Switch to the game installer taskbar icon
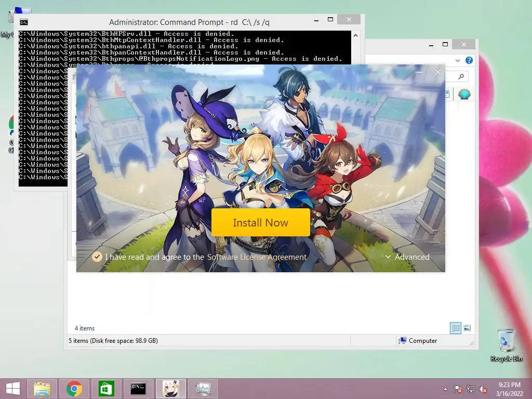Viewport: 532px width, 399px height. [170, 389]
